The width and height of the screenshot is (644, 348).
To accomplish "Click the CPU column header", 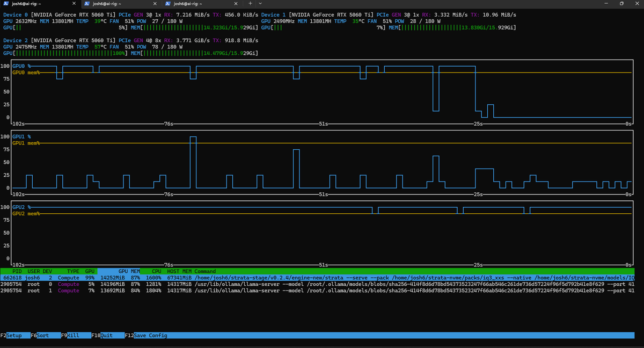I will click(x=157, y=271).
